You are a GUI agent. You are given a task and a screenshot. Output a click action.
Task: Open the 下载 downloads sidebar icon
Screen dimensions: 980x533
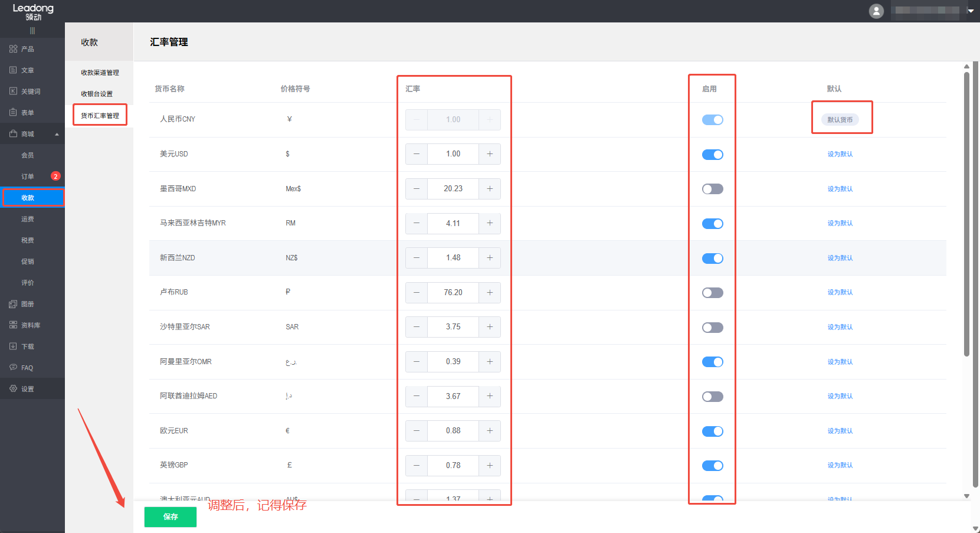pyautogui.click(x=13, y=346)
